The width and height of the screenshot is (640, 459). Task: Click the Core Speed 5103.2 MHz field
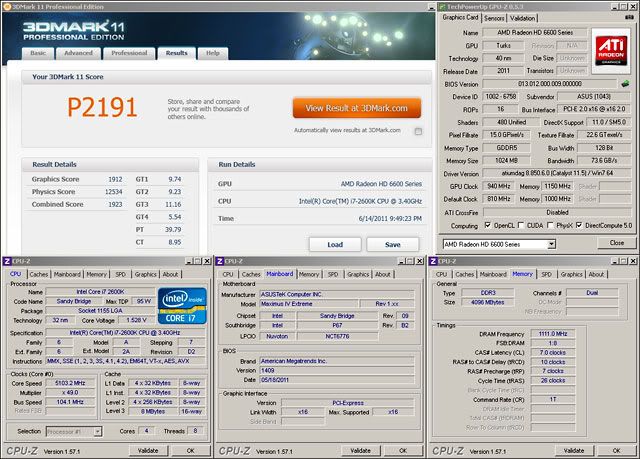(70, 383)
